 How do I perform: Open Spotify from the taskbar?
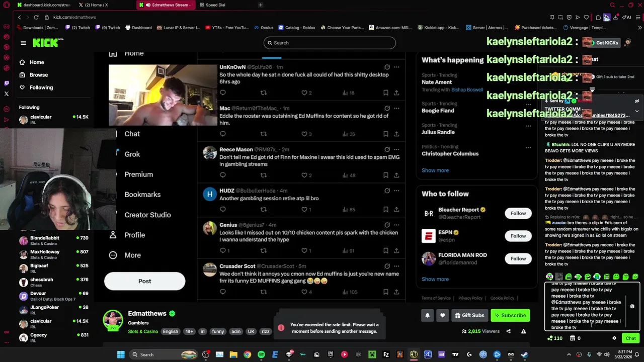[261, 354]
